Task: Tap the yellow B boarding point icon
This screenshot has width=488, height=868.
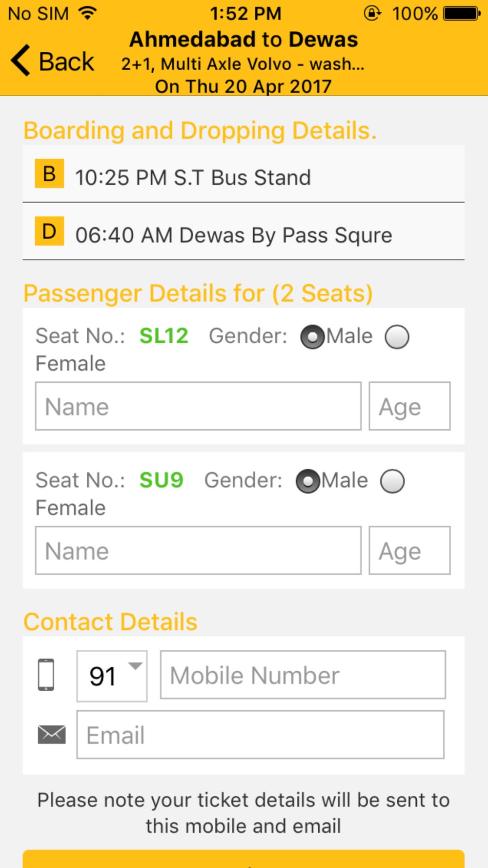Action: tap(49, 173)
